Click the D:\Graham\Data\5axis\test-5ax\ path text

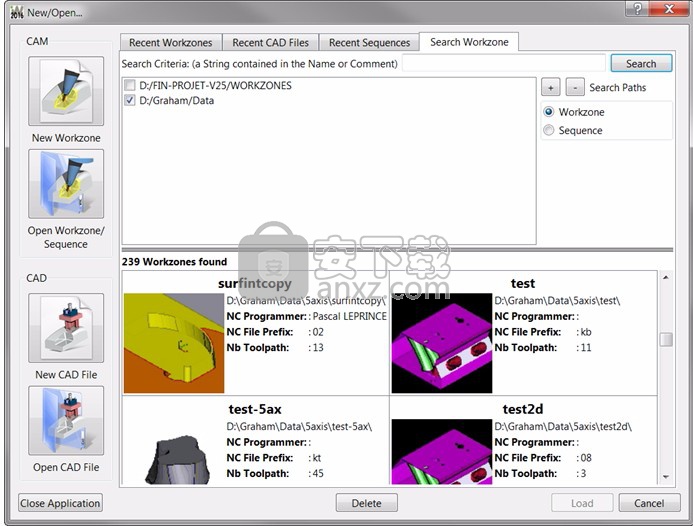point(299,427)
